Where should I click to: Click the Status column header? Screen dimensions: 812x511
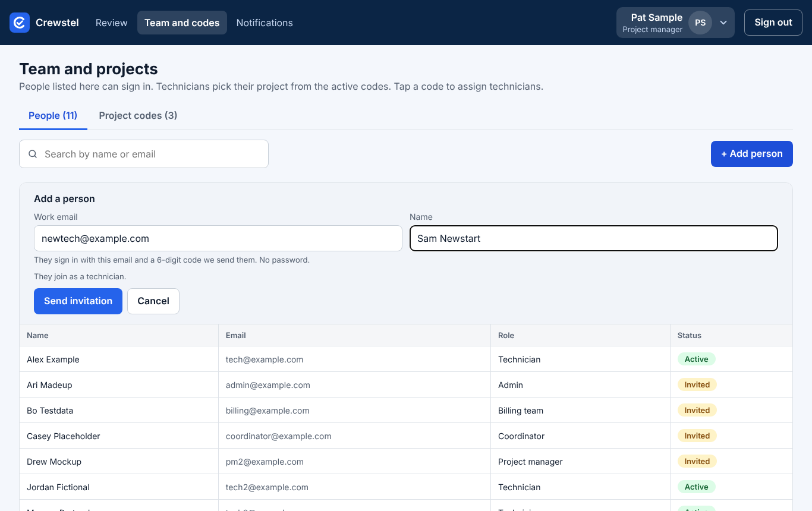click(x=690, y=336)
